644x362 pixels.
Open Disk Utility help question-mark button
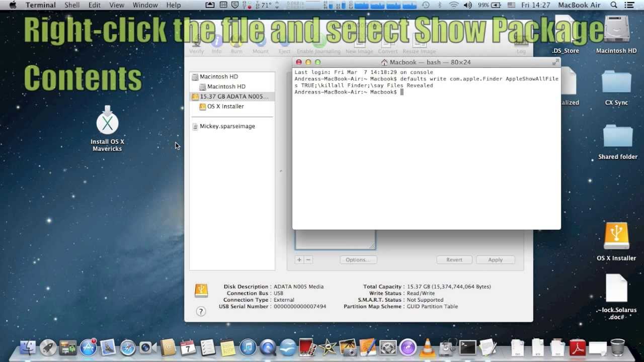tap(201, 311)
